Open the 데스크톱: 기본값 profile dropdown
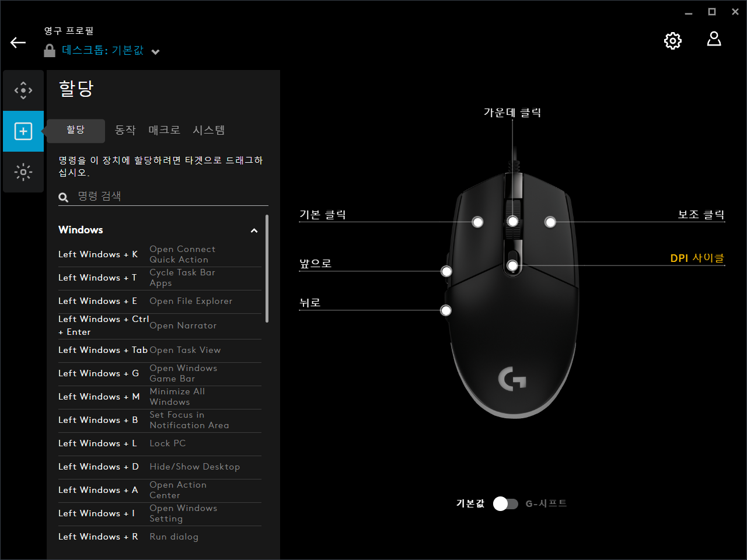The height and width of the screenshot is (560, 747). (155, 51)
